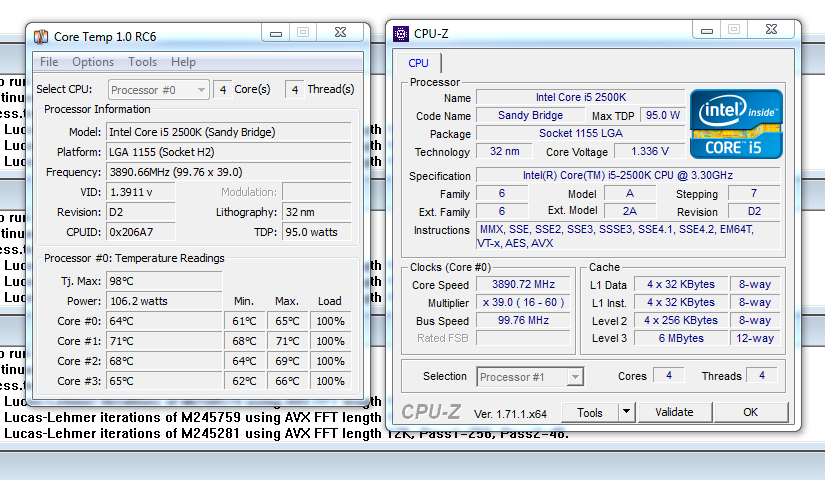
Task: Click the Bus Speed value 99.76 MHz
Action: pyautogui.click(x=523, y=321)
